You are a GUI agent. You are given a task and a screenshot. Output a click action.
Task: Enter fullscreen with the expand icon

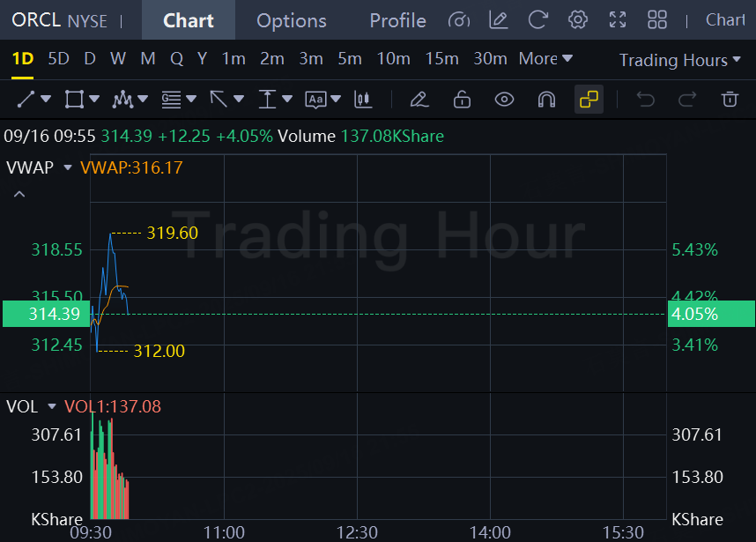tap(618, 20)
